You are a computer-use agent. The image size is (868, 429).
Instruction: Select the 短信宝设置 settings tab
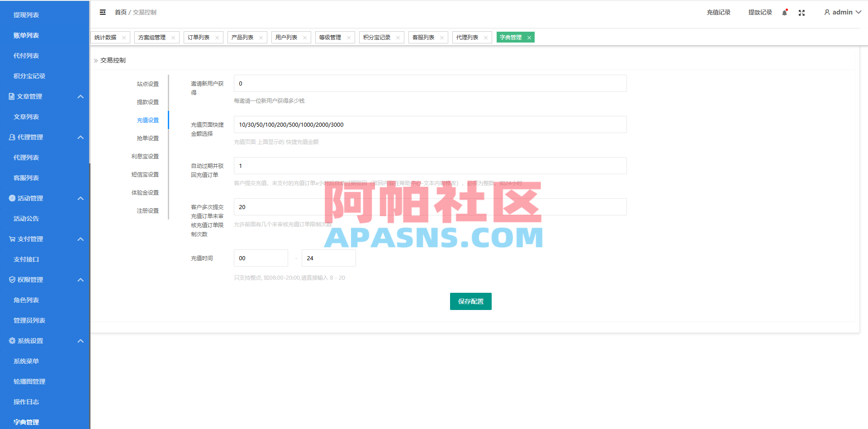click(x=145, y=175)
